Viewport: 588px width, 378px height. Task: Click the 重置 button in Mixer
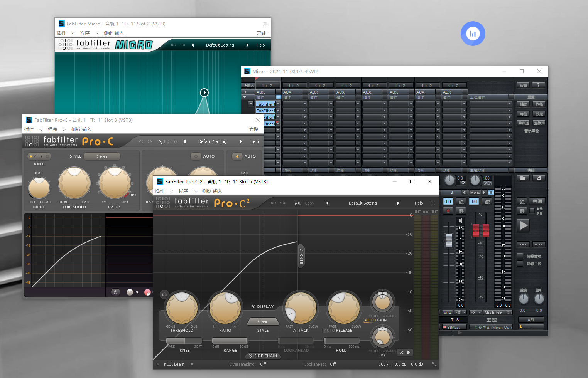pos(531,97)
